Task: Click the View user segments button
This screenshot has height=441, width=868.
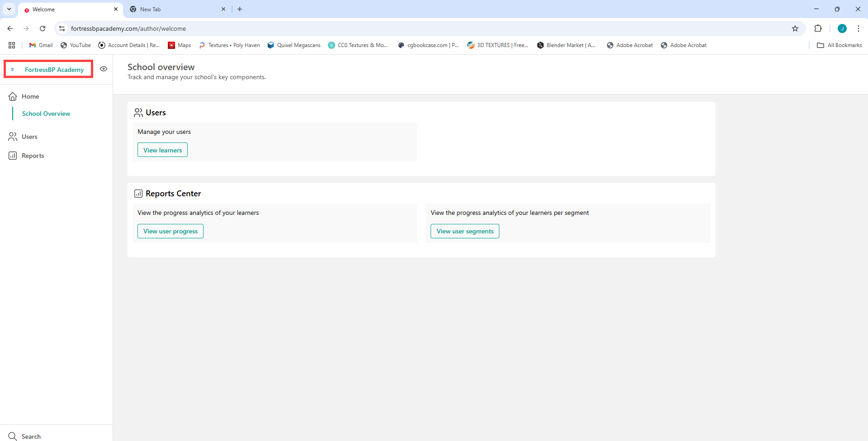Action: [465, 231]
